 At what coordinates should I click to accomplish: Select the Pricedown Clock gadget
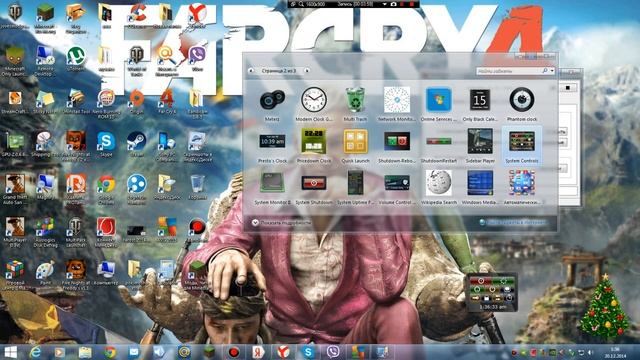(x=314, y=146)
